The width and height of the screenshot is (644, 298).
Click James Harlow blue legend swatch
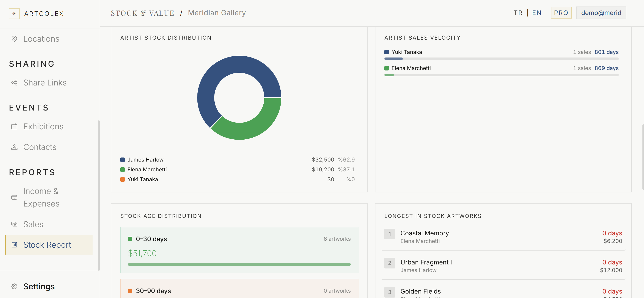pos(123,160)
